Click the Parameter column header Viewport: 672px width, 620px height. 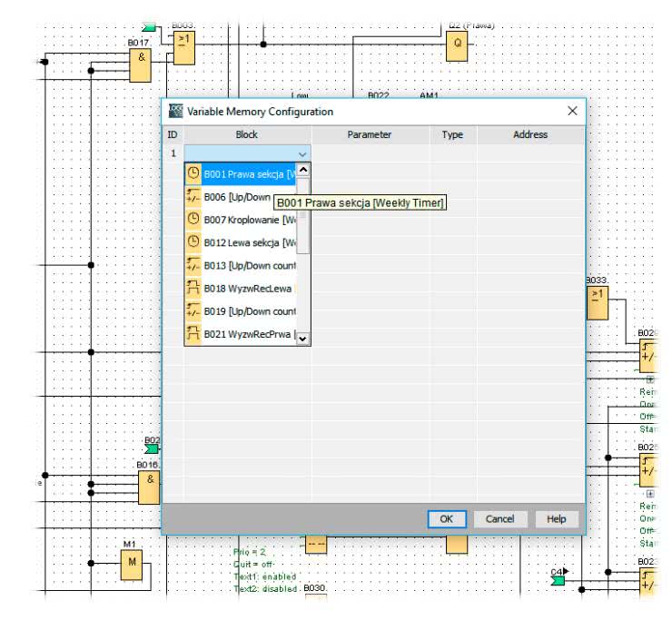(x=370, y=134)
